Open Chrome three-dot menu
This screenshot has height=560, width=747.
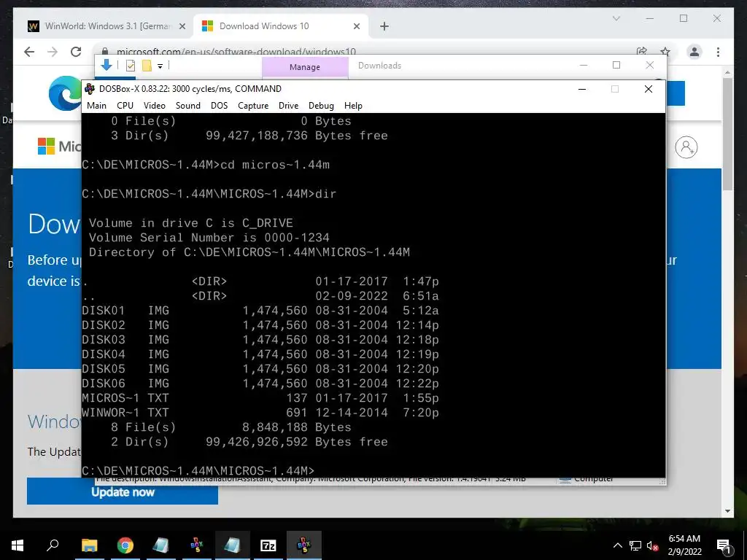pos(718,52)
